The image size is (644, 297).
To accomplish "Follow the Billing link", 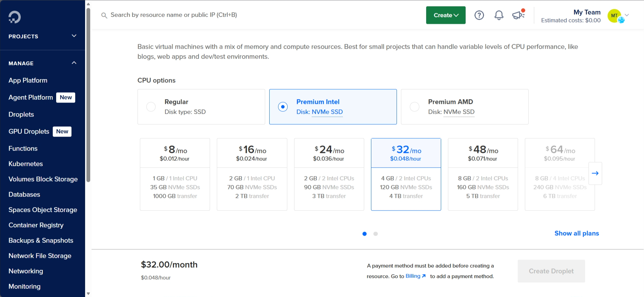I will tap(415, 276).
